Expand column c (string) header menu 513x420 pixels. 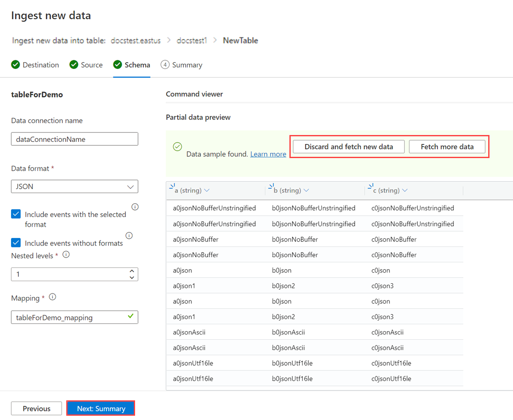(x=405, y=191)
